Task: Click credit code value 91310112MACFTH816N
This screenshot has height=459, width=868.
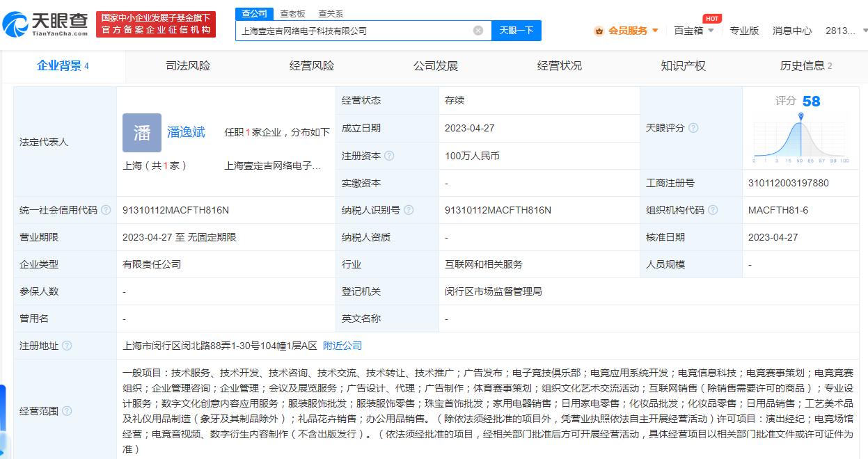Action: pyautogui.click(x=175, y=210)
